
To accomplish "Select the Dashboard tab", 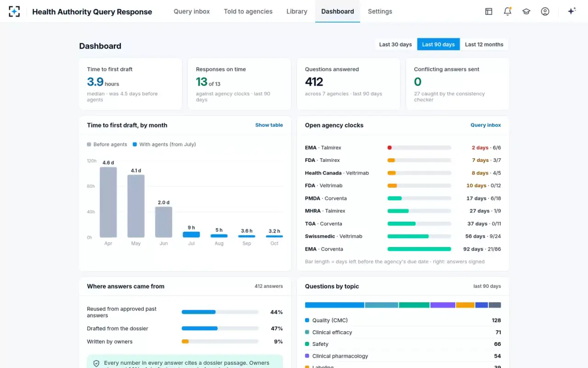I will (338, 11).
